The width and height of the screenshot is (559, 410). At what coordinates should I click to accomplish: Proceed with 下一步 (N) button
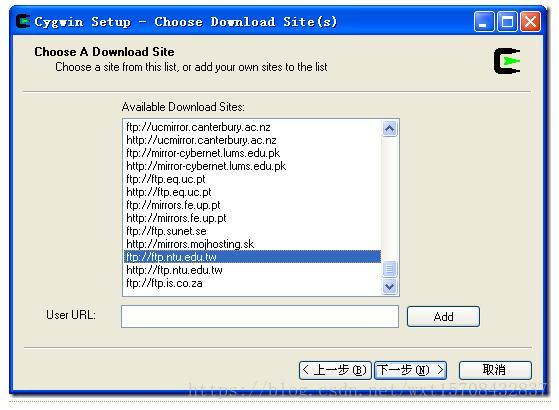(410, 370)
